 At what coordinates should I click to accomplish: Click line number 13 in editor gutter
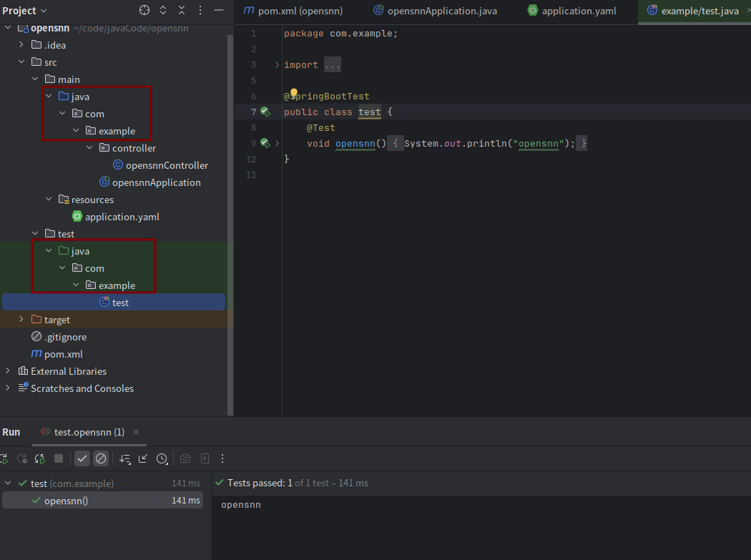[x=251, y=175]
